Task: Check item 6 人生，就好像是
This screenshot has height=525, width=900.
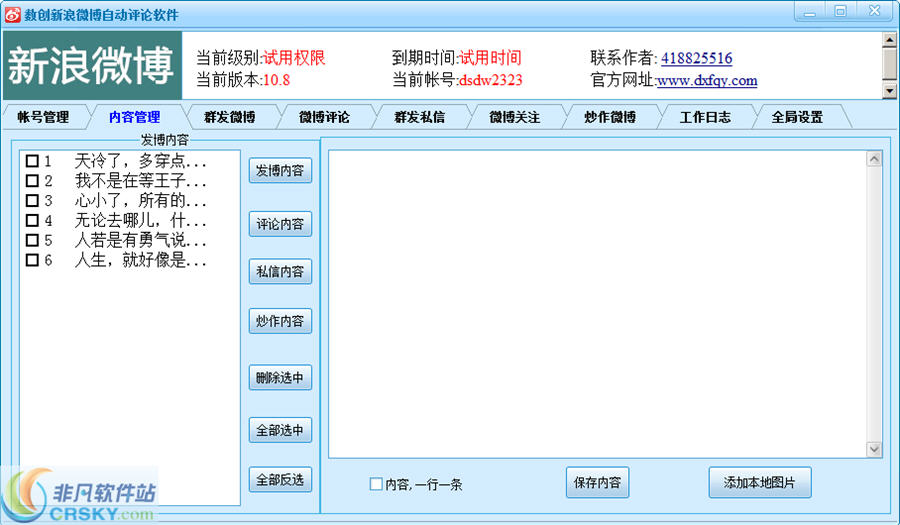Action: [32, 260]
